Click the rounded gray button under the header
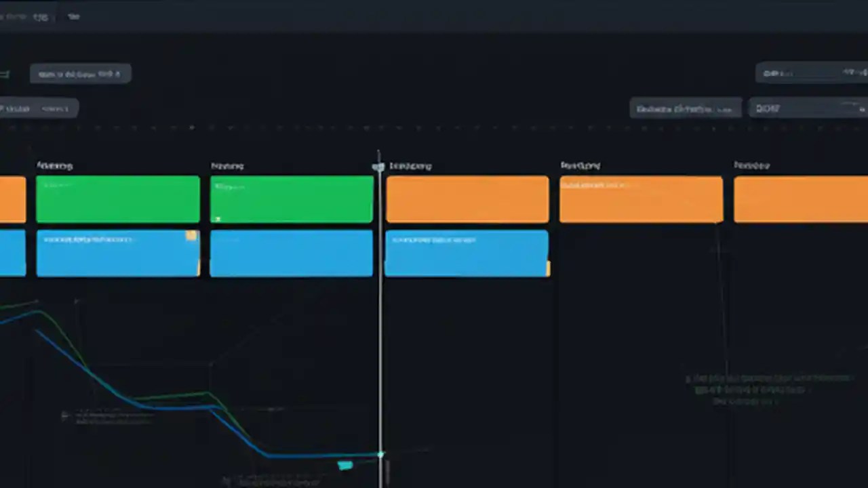This screenshot has width=868, height=488. click(80, 74)
